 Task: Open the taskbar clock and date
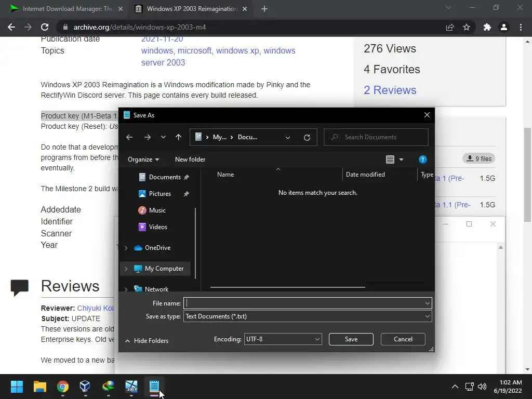point(508,387)
